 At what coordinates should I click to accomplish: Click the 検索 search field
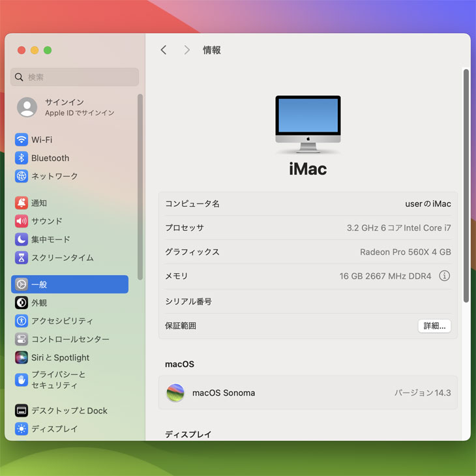pyautogui.click(x=75, y=77)
